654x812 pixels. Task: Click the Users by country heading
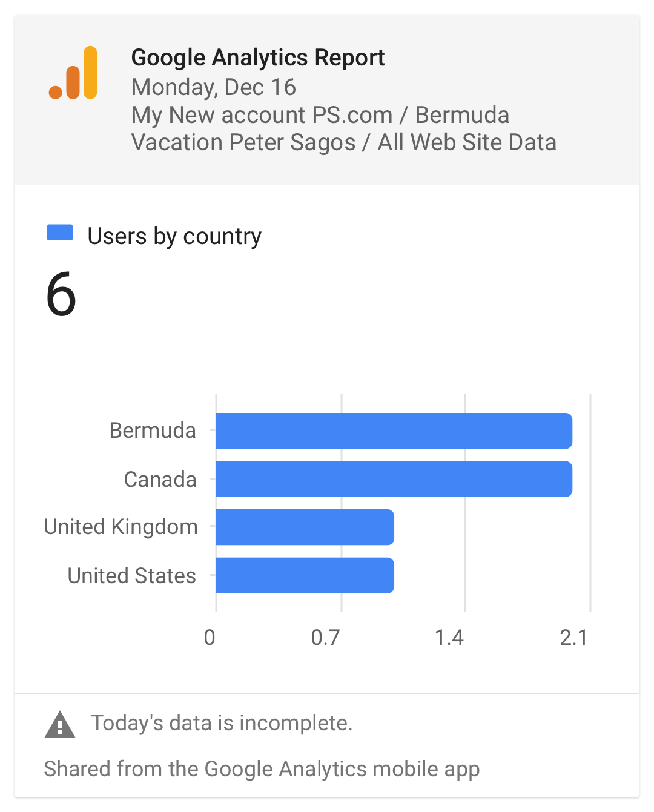[x=174, y=236]
